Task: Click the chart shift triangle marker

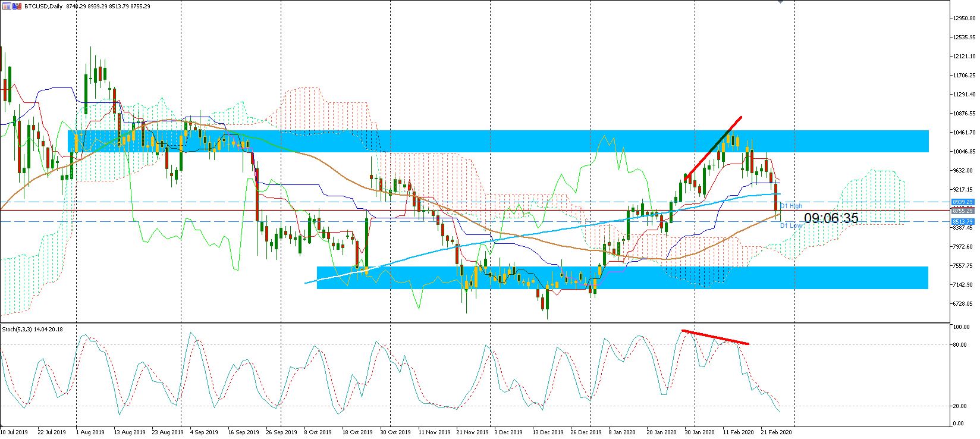Action: click(x=780, y=2)
